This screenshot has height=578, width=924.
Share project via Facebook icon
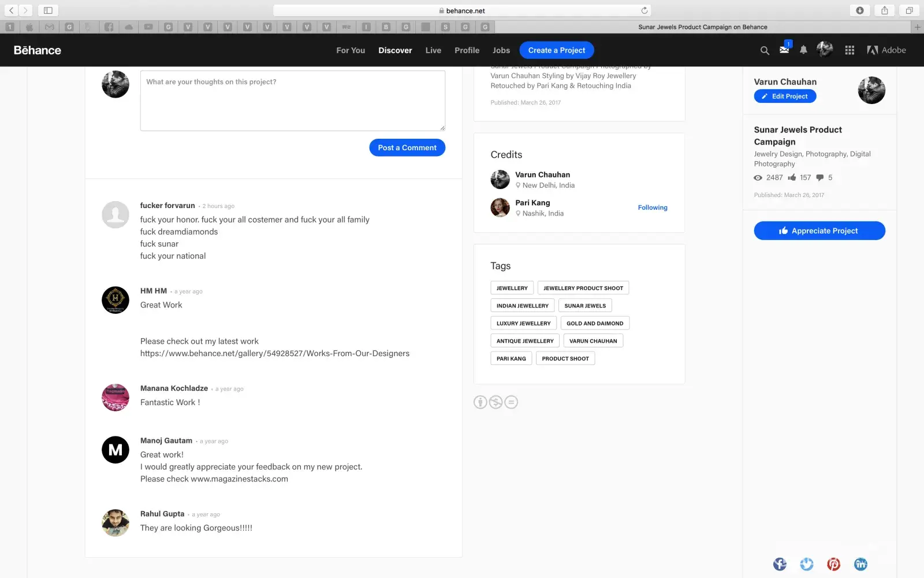click(780, 564)
